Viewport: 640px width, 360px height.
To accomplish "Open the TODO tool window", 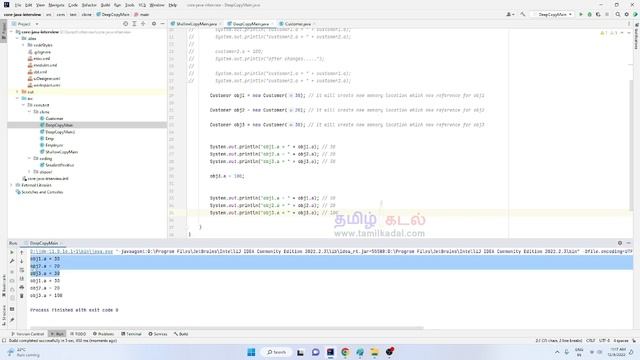I will pyautogui.click(x=78, y=334).
